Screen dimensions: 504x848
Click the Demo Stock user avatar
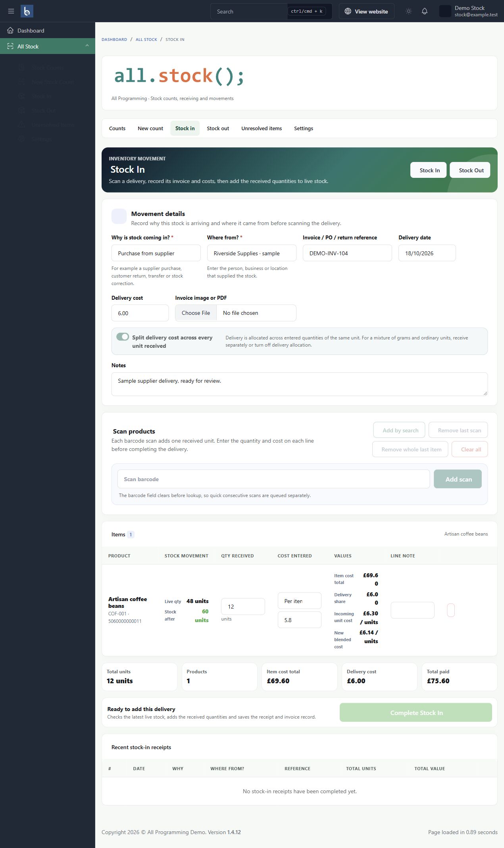445,11
